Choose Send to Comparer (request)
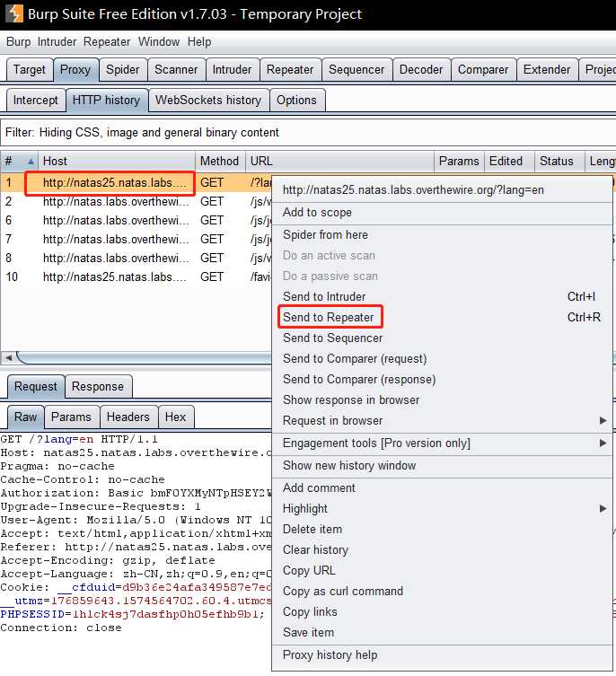The image size is (616, 676). pos(442,359)
